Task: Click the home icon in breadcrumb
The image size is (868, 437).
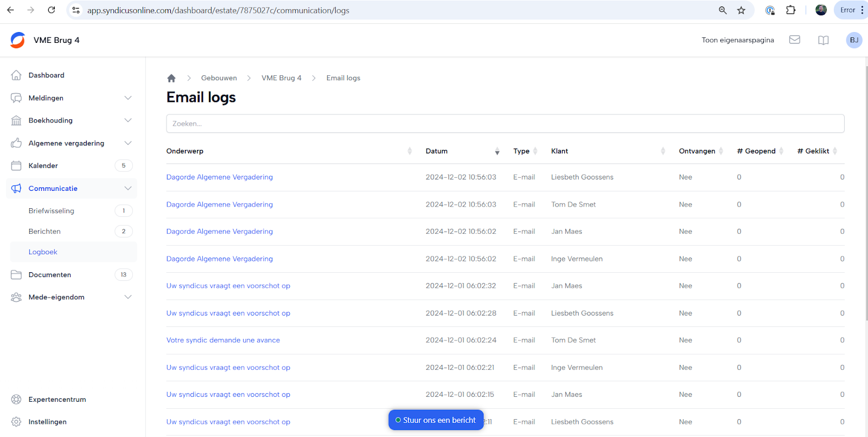Action: click(171, 78)
